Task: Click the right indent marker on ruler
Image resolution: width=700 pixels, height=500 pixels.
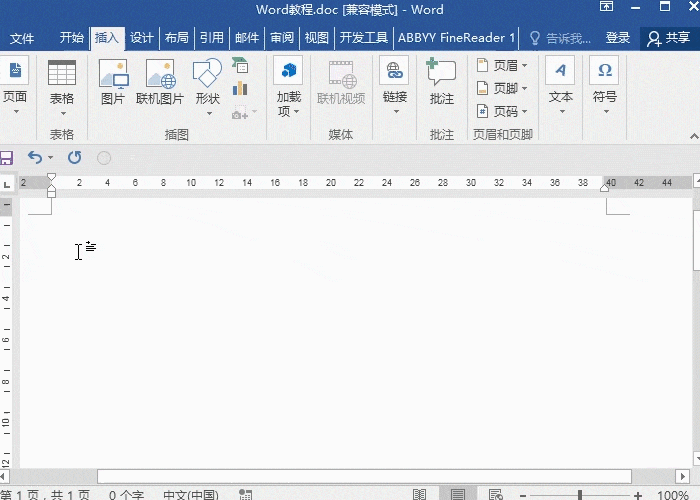Action: (604, 187)
